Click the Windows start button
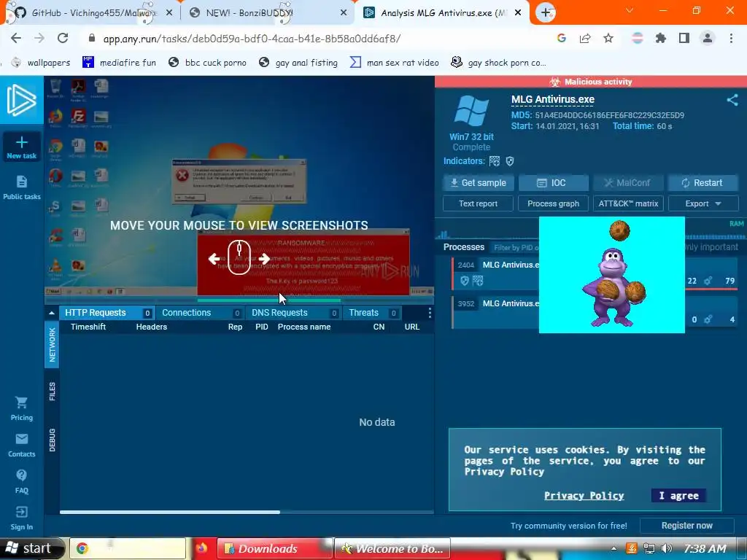This screenshot has height=560, width=747. coord(31,548)
